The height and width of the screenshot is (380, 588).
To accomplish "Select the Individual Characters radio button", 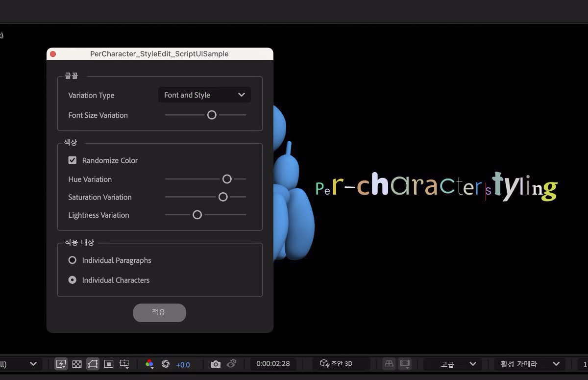I will (72, 280).
